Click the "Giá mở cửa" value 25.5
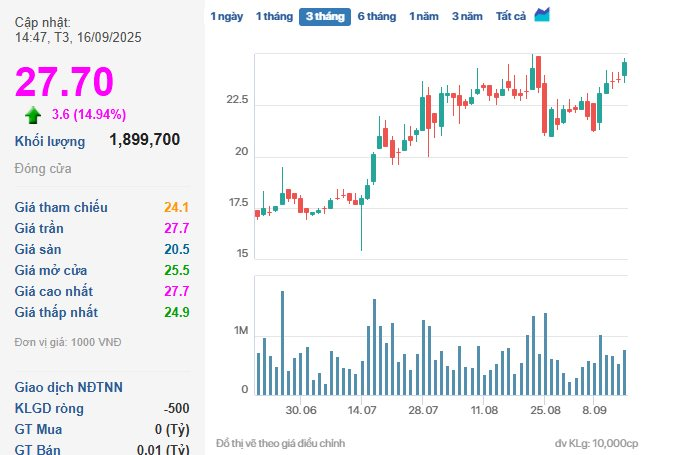 click(x=177, y=271)
